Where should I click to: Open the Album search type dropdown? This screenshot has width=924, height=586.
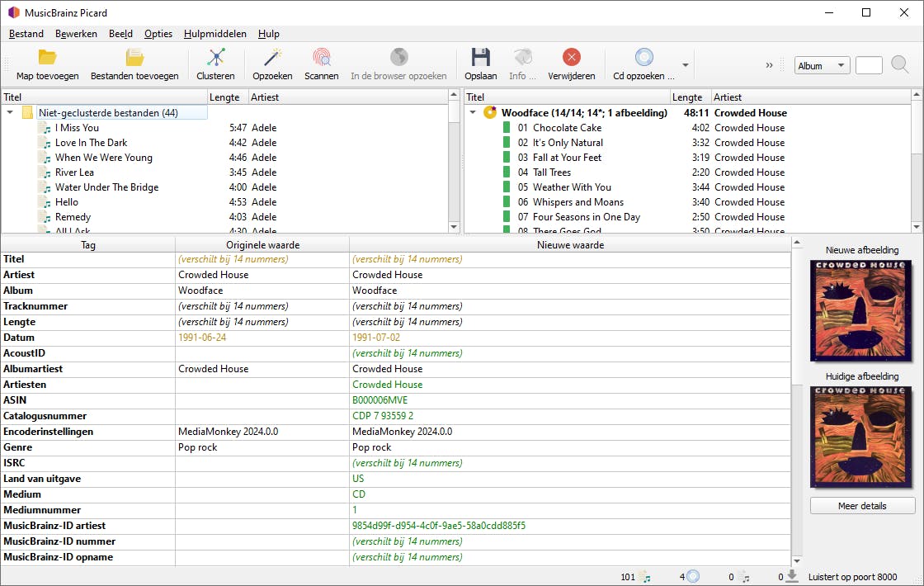coord(821,65)
